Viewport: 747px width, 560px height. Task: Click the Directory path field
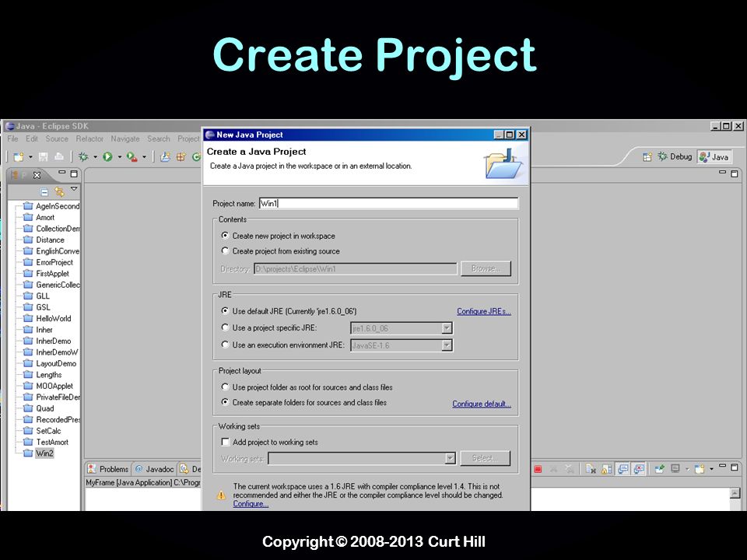click(x=356, y=269)
